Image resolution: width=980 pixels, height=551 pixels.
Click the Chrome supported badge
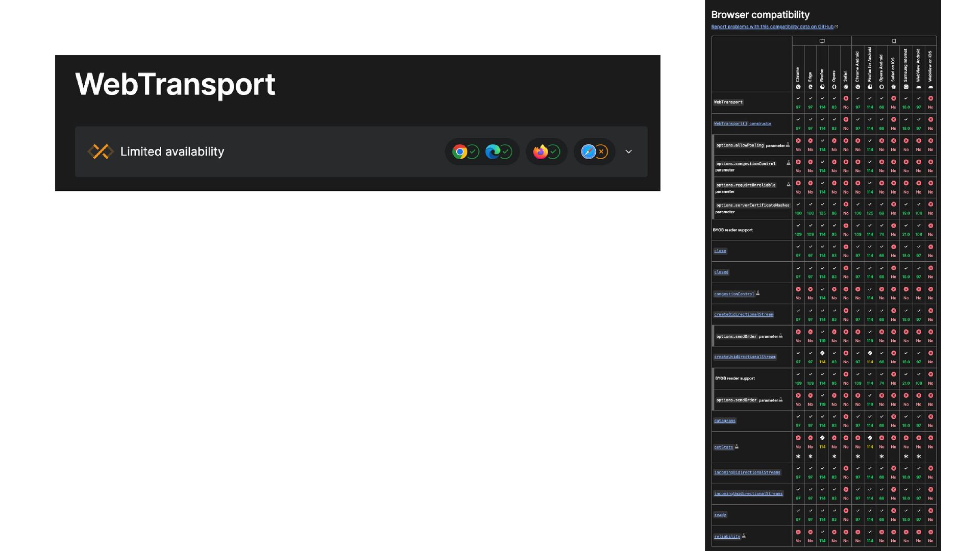coord(465,152)
